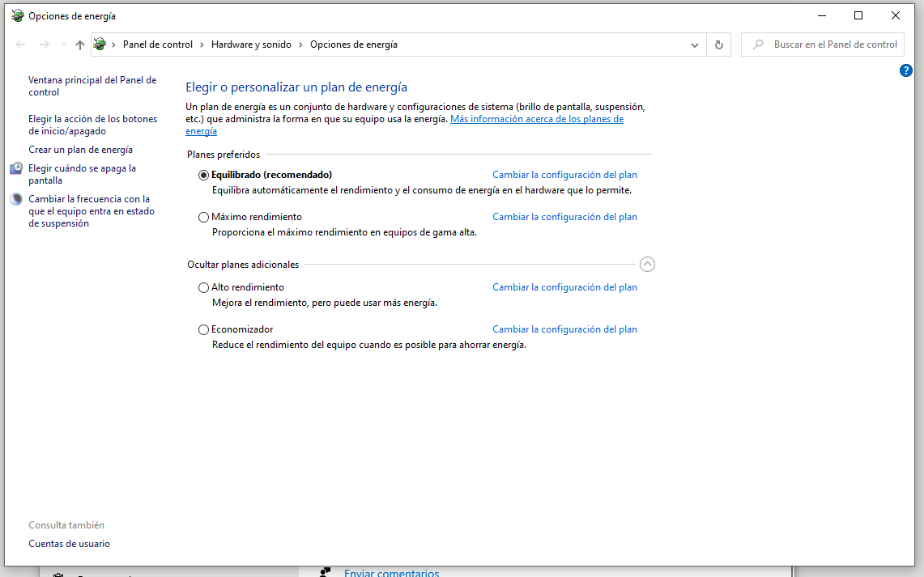Open Crear un plan de energía
The image size is (924, 577).
tap(81, 150)
